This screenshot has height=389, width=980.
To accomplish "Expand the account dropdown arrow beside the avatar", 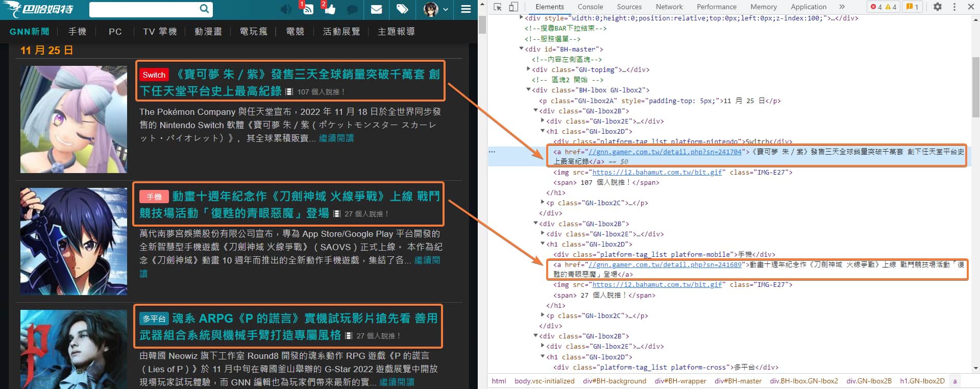I will 446,9.
